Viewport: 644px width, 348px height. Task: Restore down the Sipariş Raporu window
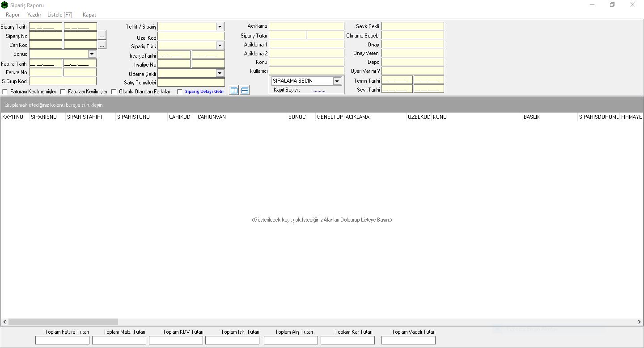[x=612, y=5]
